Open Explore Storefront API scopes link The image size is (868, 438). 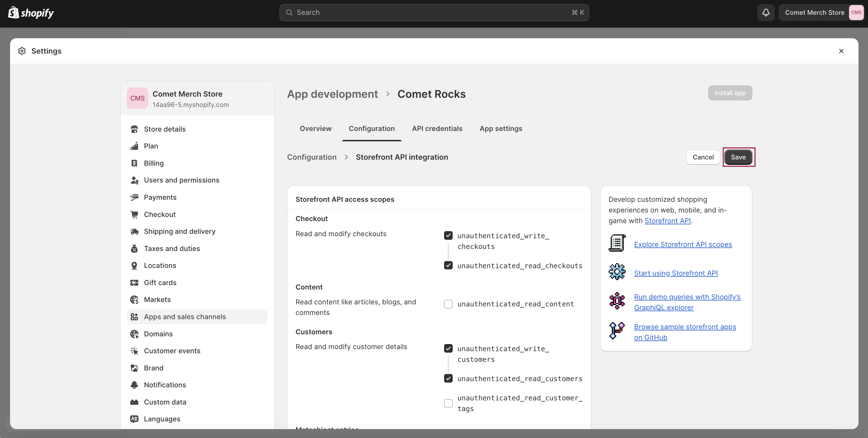[683, 244]
